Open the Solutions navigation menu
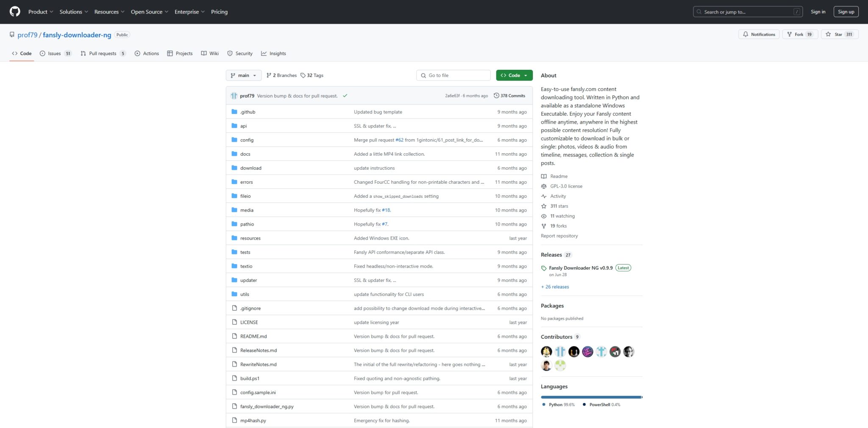The height and width of the screenshot is (428, 868). click(x=73, y=12)
